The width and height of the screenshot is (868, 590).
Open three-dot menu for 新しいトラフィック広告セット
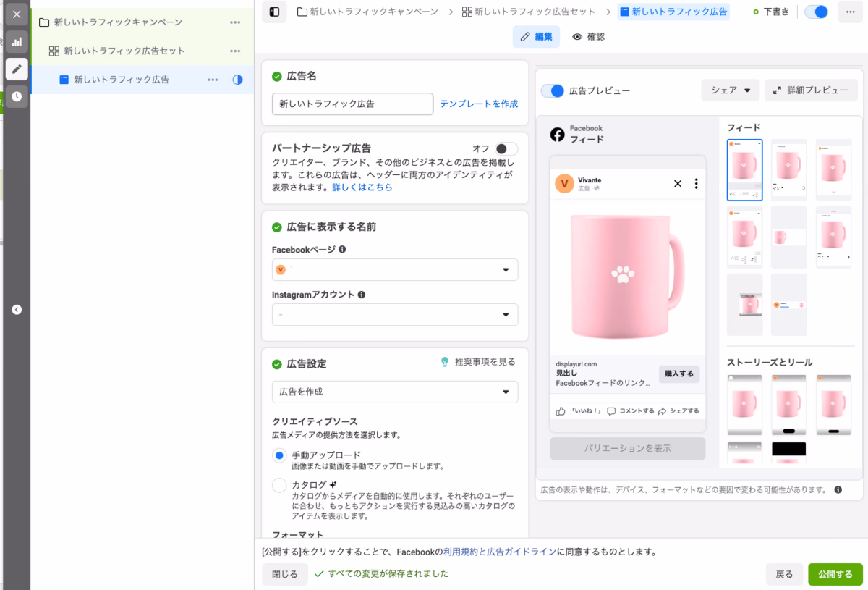[235, 51]
